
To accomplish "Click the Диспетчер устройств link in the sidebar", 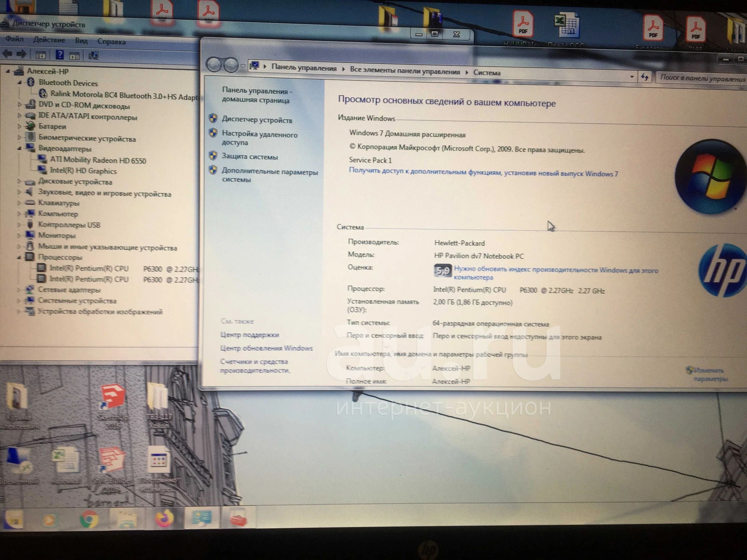I will coord(257,120).
